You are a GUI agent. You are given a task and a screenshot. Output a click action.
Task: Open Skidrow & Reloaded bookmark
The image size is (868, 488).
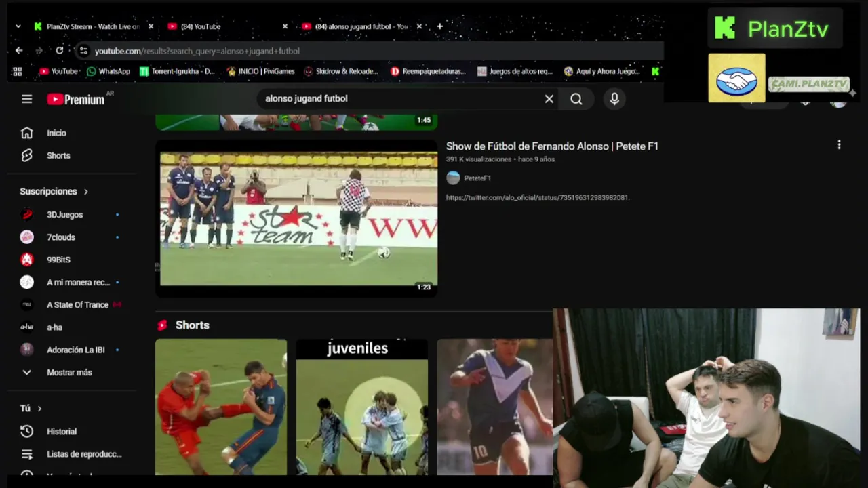[341, 71]
